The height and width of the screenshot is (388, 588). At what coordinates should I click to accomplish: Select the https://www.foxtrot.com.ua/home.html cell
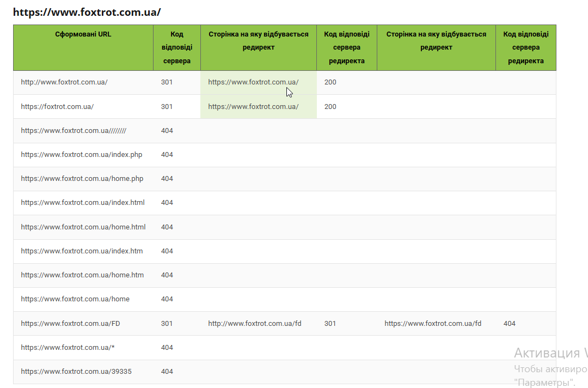(x=83, y=227)
